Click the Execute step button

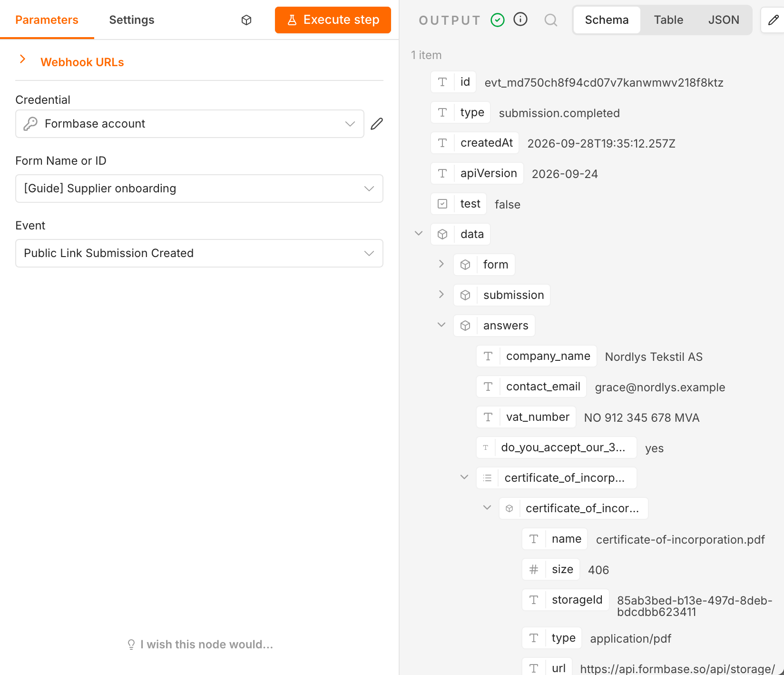(333, 20)
